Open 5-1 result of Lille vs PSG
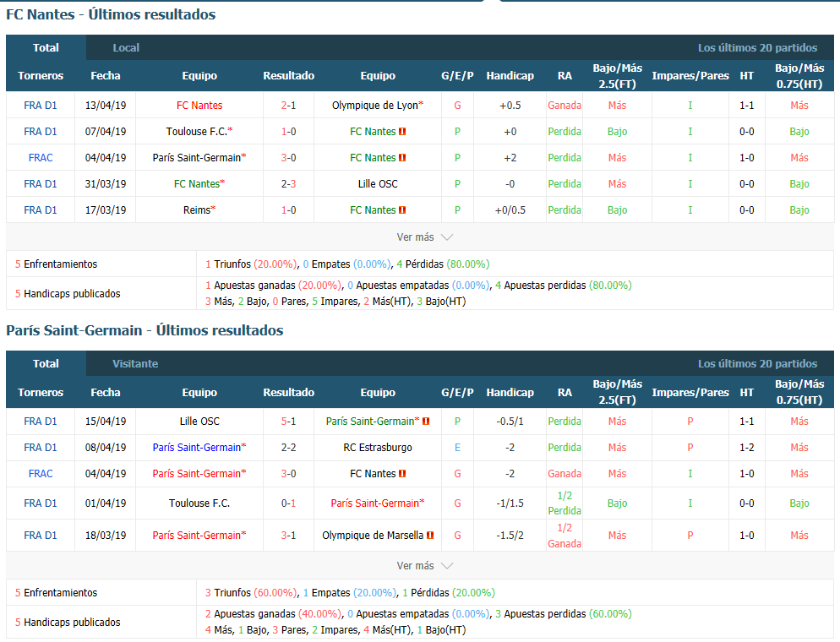 tap(288, 422)
